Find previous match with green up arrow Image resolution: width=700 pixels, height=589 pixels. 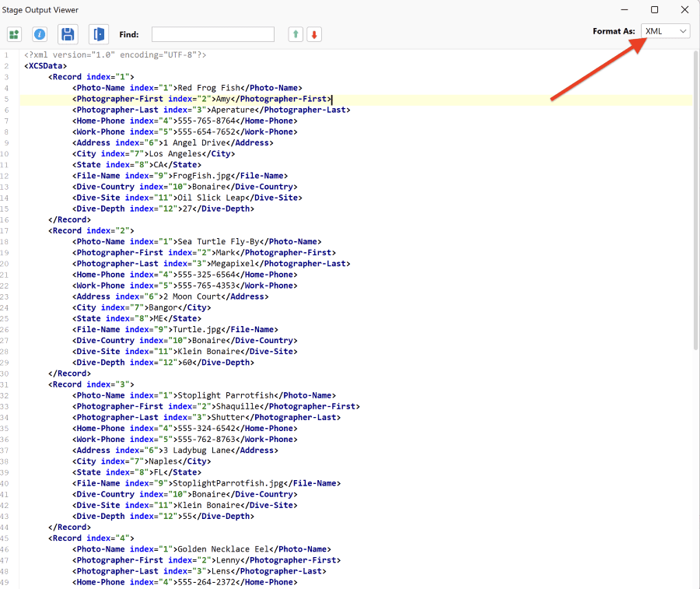(x=296, y=34)
